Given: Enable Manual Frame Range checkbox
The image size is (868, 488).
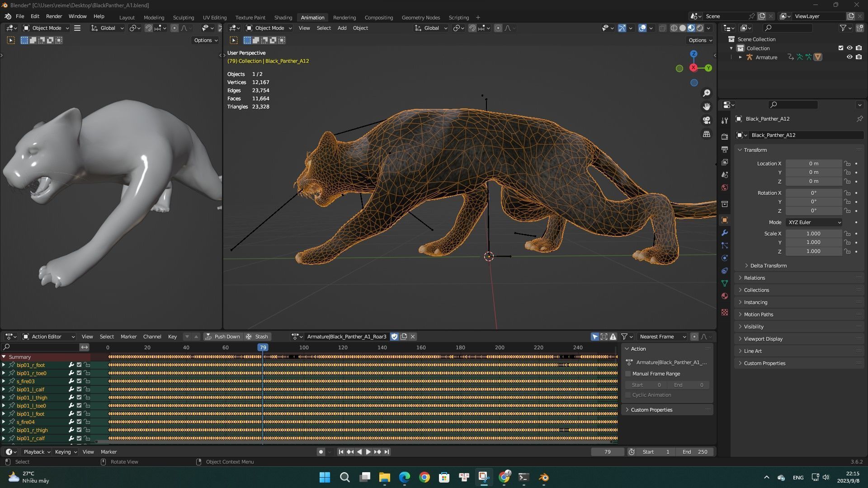Looking at the screenshot, I should pos(628,374).
